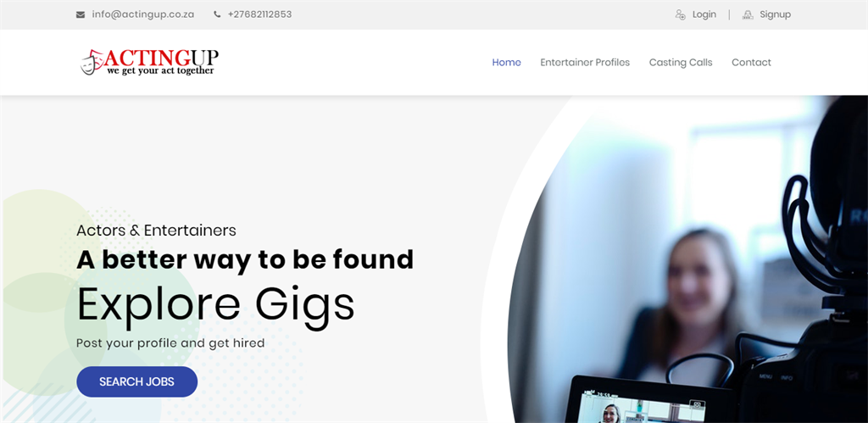868x423 pixels.
Task: Click the camera monitor screen preview
Action: (x=645, y=405)
